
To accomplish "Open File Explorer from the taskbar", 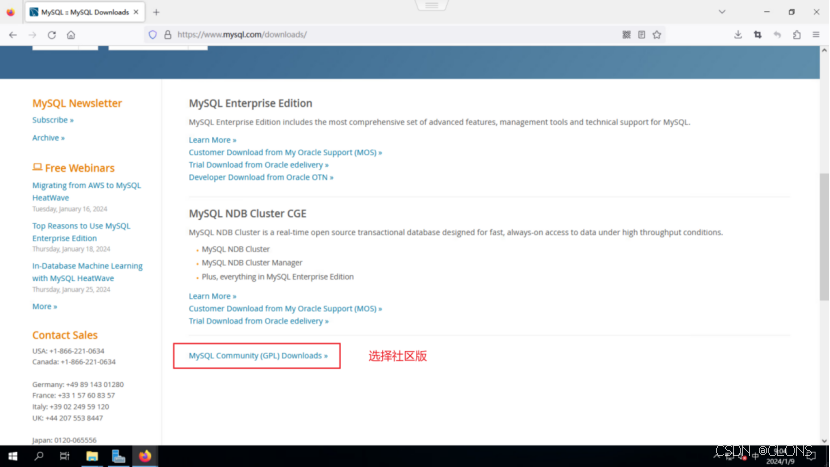I will tap(92, 456).
